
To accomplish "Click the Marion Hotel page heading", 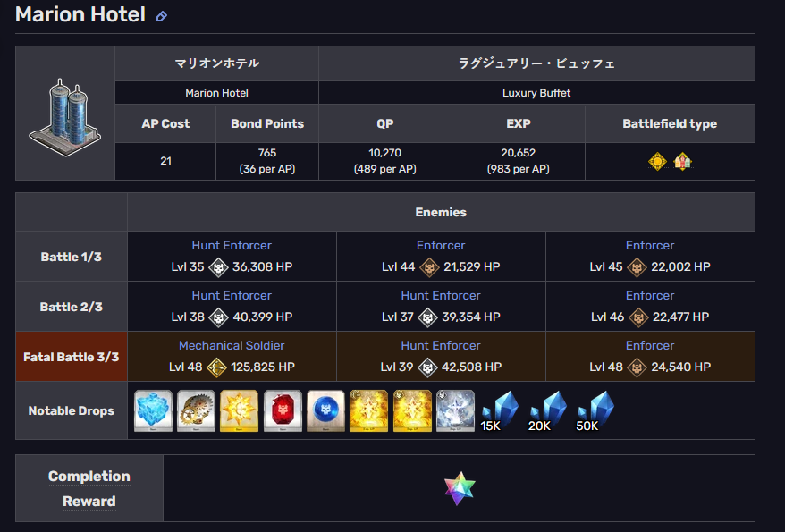I will click(x=80, y=15).
